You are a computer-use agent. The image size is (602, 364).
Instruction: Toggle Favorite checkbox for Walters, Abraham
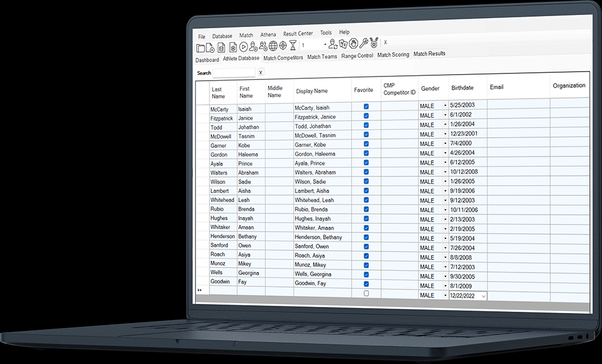366,172
